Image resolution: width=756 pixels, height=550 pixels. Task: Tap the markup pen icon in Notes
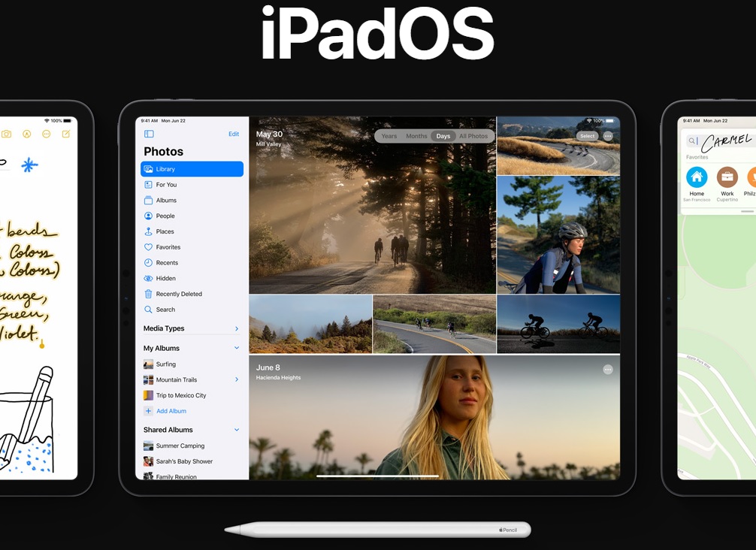click(26, 134)
